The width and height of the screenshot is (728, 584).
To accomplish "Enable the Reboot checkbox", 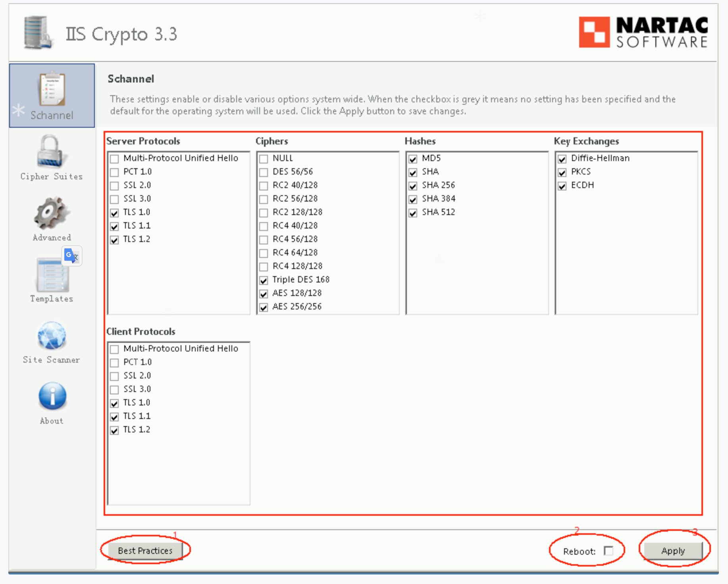I will (608, 551).
